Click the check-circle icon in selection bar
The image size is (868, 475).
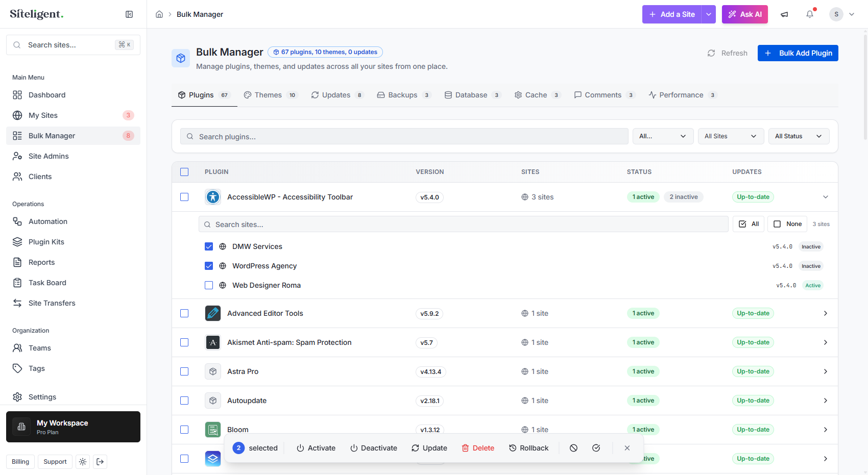596,448
